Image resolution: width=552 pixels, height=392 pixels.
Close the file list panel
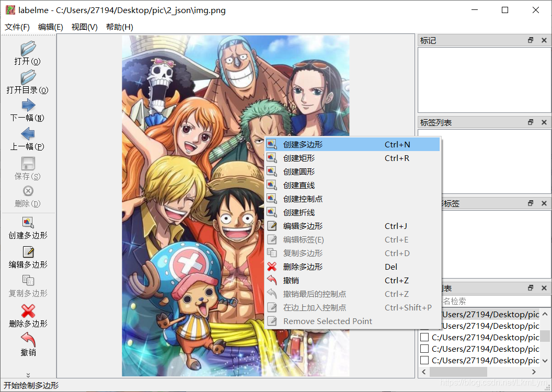click(544, 287)
